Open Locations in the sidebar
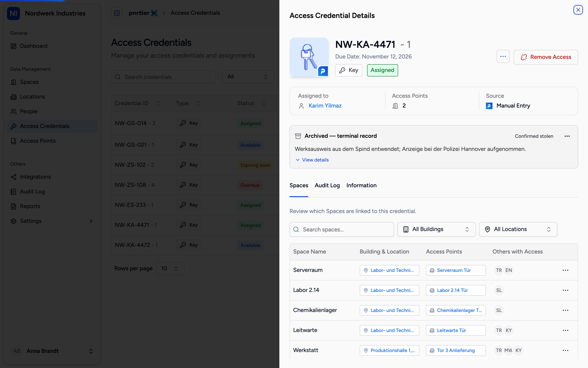The width and height of the screenshot is (588, 368). pos(52,97)
